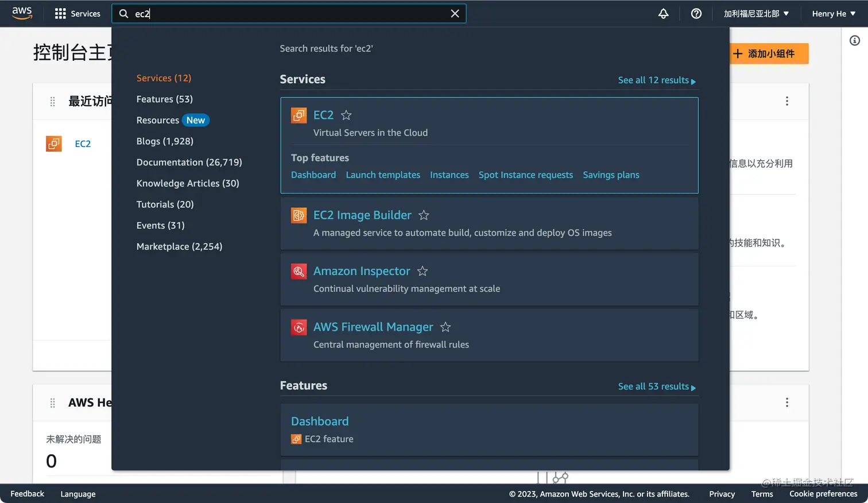Viewport: 868px width, 503px height.
Task: Favorite Amazon Inspector with star
Action: tap(423, 270)
